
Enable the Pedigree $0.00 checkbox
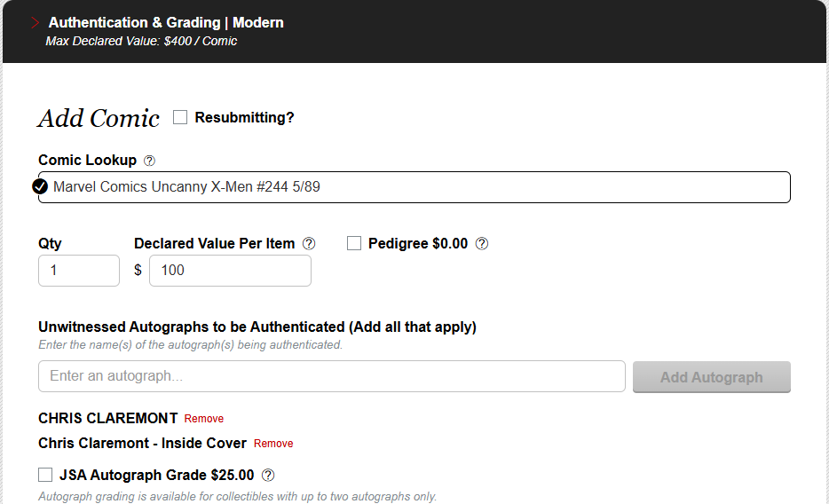(354, 243)
